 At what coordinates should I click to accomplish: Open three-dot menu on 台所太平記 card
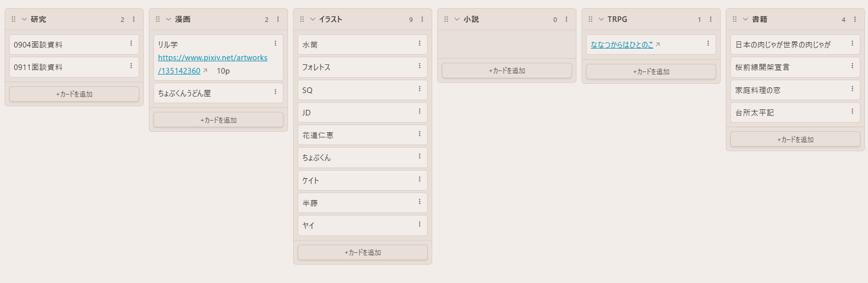click(x=852, y=112)
